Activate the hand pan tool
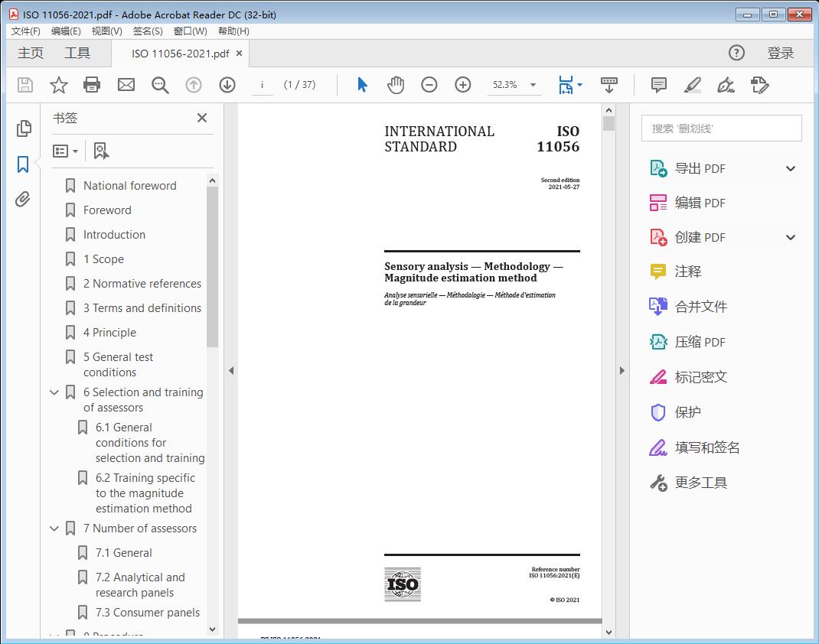The image size is (819, 644). coord(396,85)
